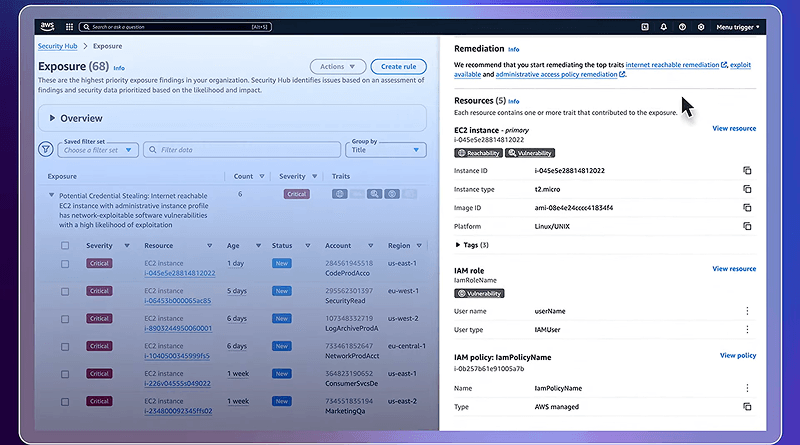Open internet reachable remediation link
The width and height of the screenshot is (800, 445).
[672, 65]
